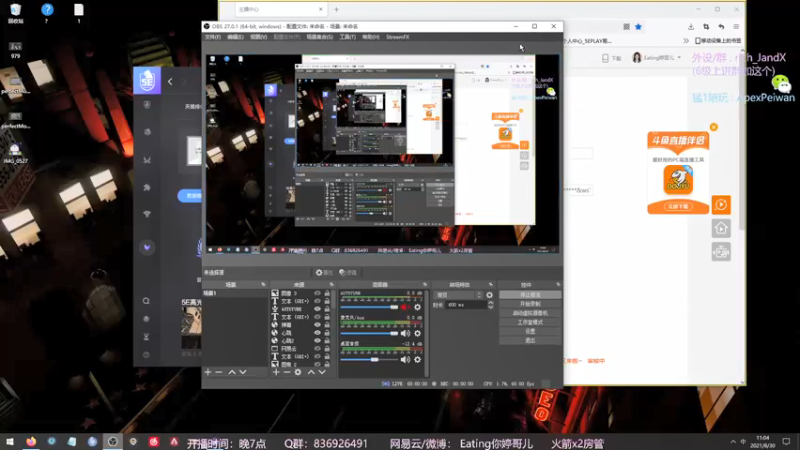Open OBS StreamFX menu
The width and height of the screenshot is (800, 450).
pos(397,37)
